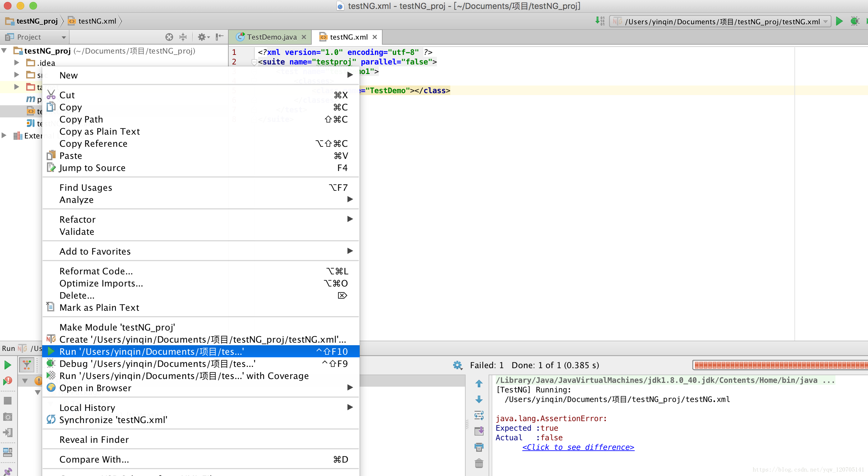Rerun failed tests icon
868x476 pixels.
tap(7, 381)
